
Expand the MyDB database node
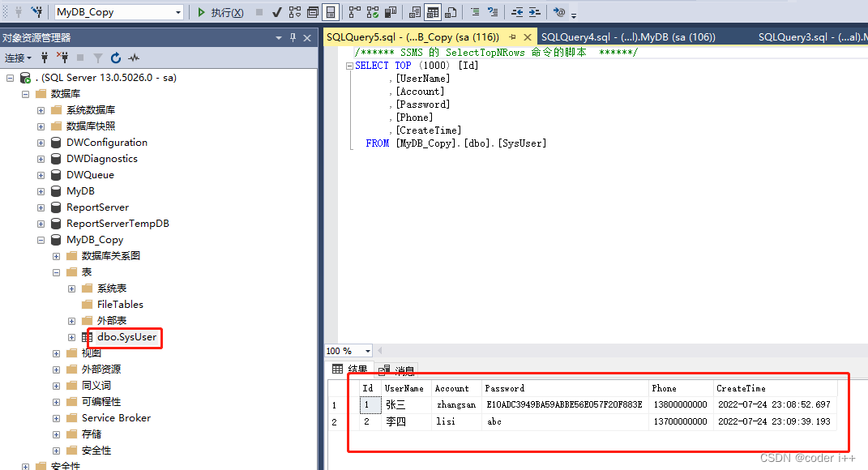[x=41, y=191]
